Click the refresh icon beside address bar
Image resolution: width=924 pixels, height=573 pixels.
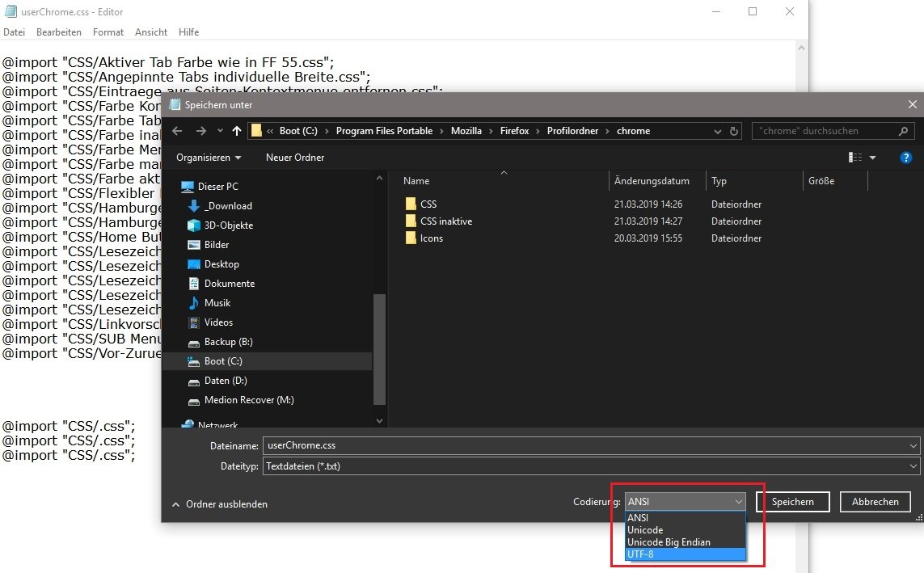[x=734, y=131]
